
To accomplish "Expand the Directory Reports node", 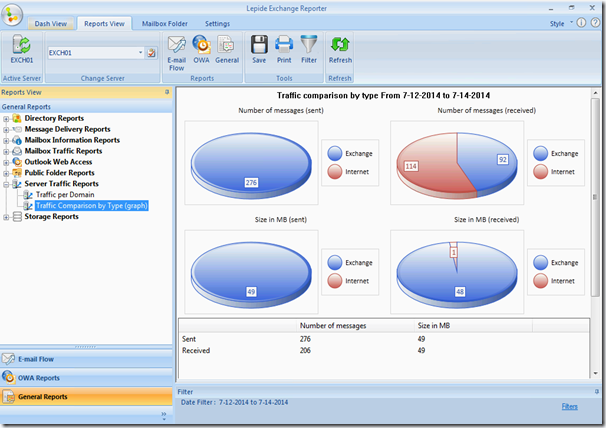I will 6,119.
